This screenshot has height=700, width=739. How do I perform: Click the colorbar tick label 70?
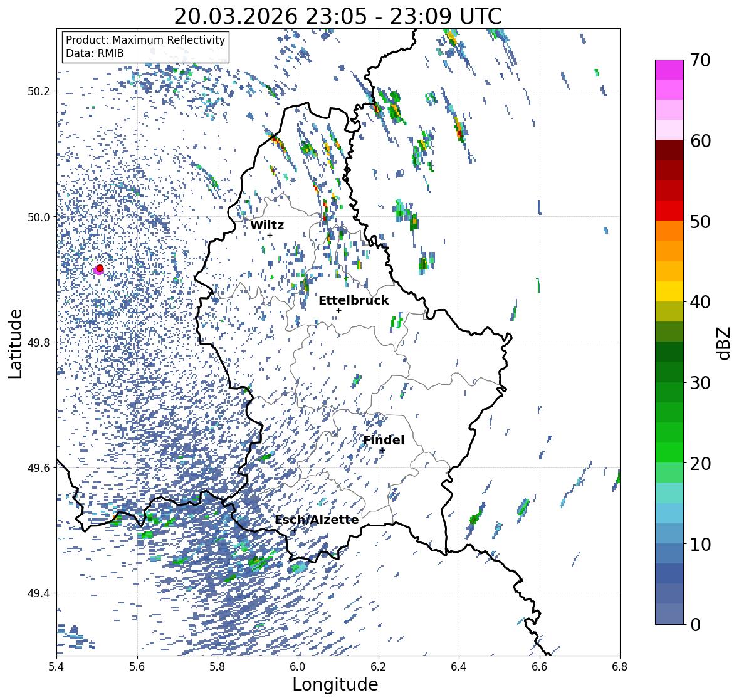point(700,60)
